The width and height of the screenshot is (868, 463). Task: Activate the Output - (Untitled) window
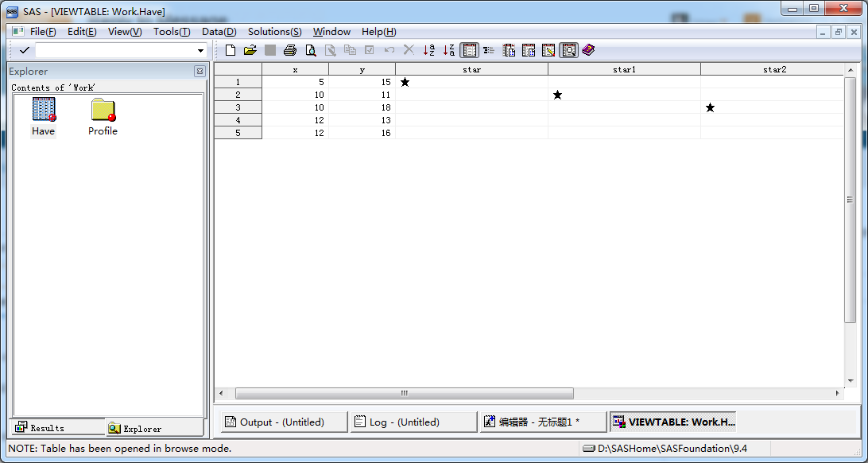[283, 422]
